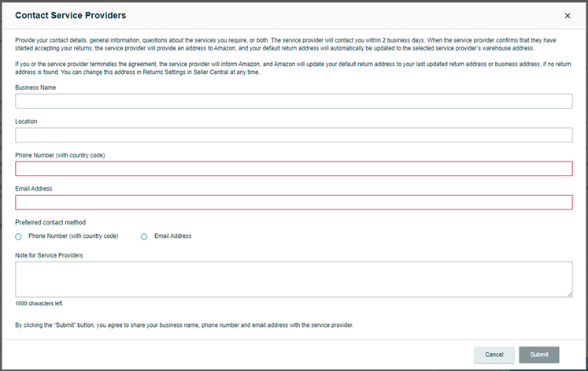Click the resize grip on the note textarea

(570, 295)
